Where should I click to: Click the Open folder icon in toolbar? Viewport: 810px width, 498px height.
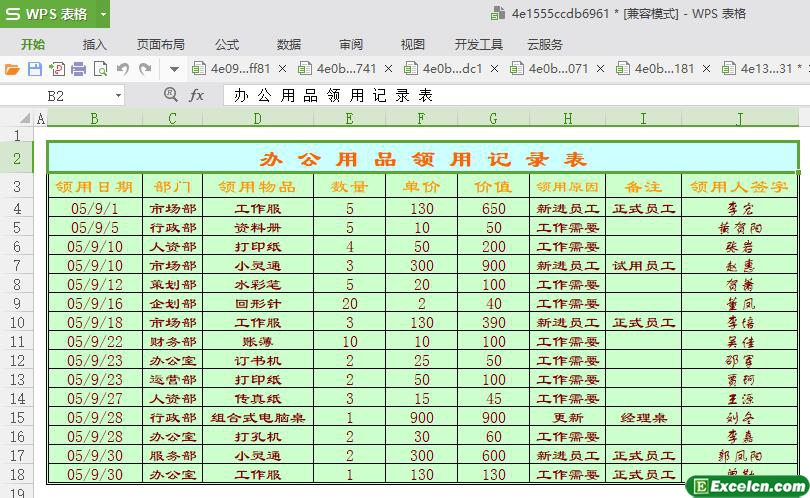point(12,69)
